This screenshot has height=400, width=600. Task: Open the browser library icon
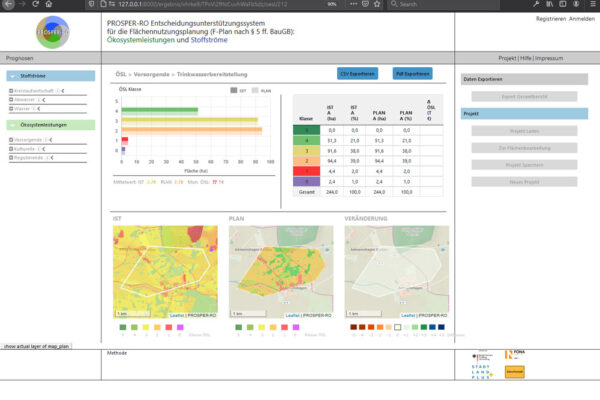pyautogui.click(x=550, y=4)
